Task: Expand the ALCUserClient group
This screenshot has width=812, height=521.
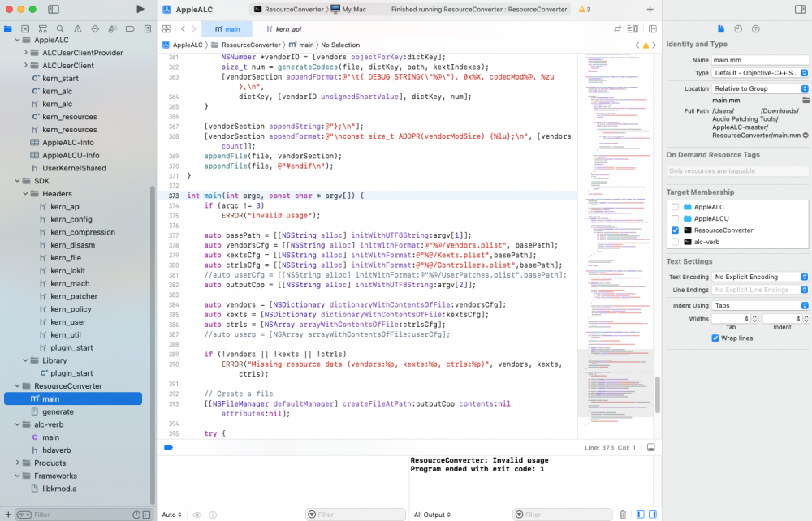Action: pyautogui.click(x=25, y=65)
